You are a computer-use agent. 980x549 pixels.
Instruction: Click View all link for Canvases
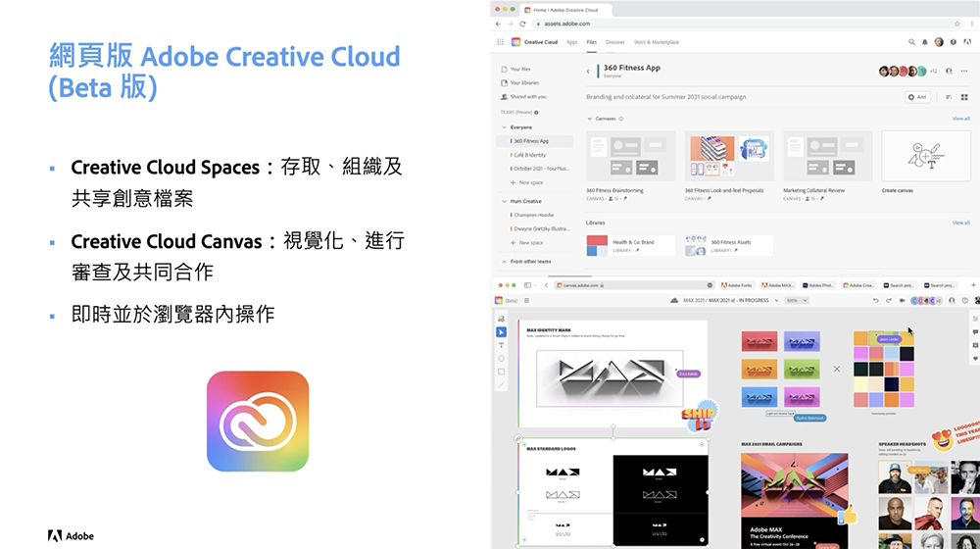coord(960,119)
